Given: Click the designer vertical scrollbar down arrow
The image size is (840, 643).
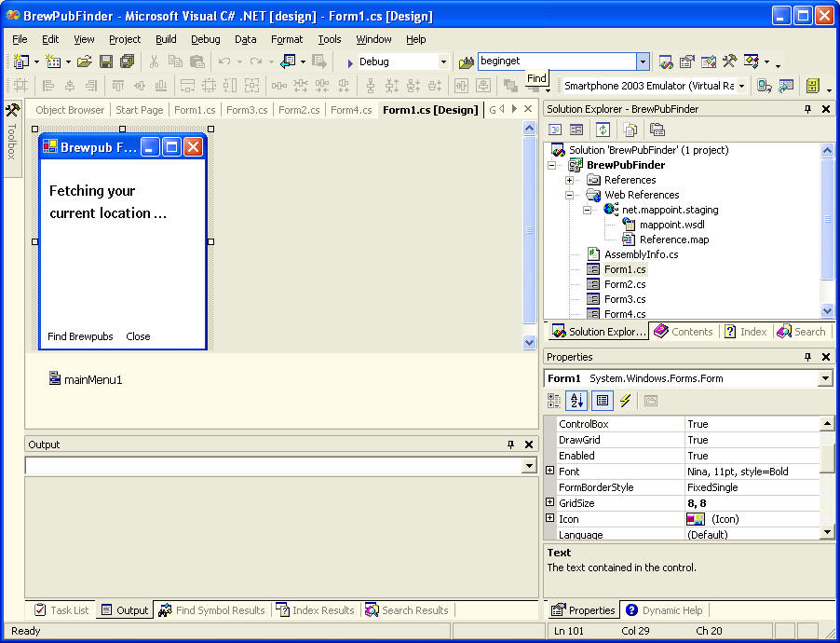Looking at the screenshot, I should pos(529,342).
